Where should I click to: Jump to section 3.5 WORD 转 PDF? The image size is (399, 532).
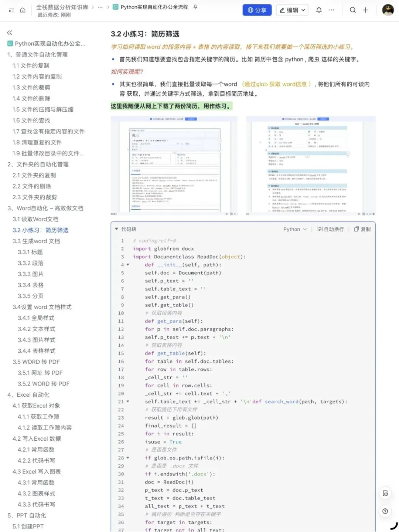(36, 362)
